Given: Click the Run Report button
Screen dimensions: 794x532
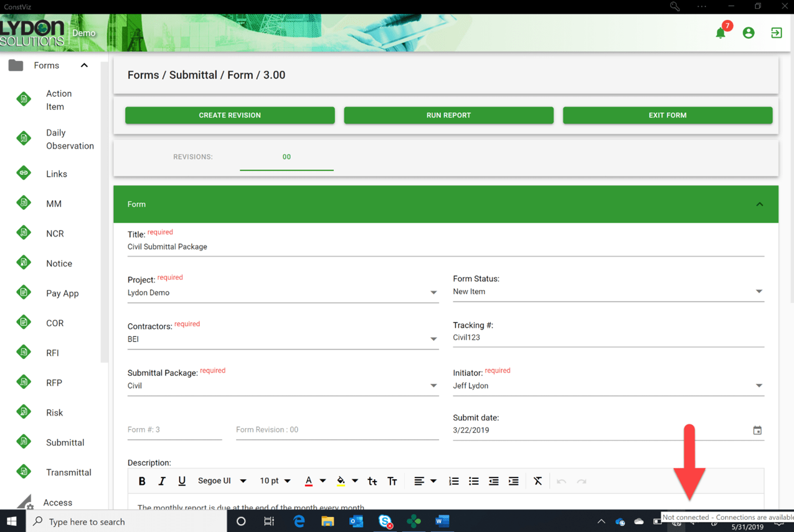Looking at the screenshot, I should pos(449,116).
